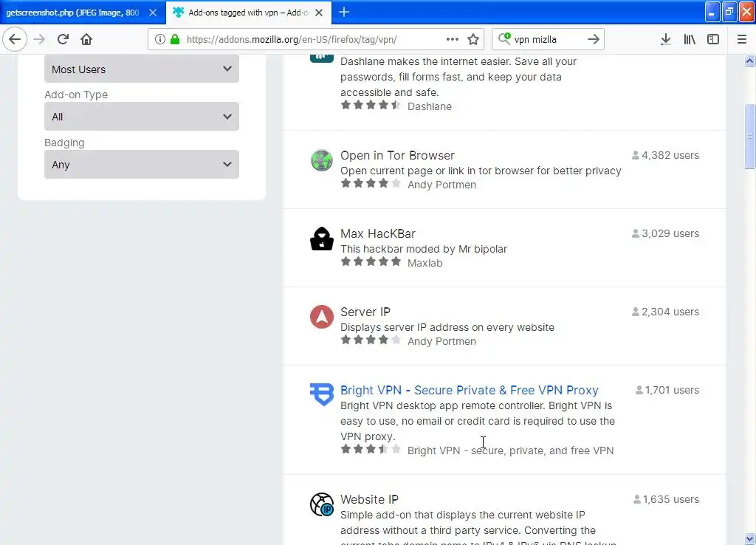This screenshot has height=545, width=756.
Task: Click author name Maxlab
Action: [x=425, y=263]
